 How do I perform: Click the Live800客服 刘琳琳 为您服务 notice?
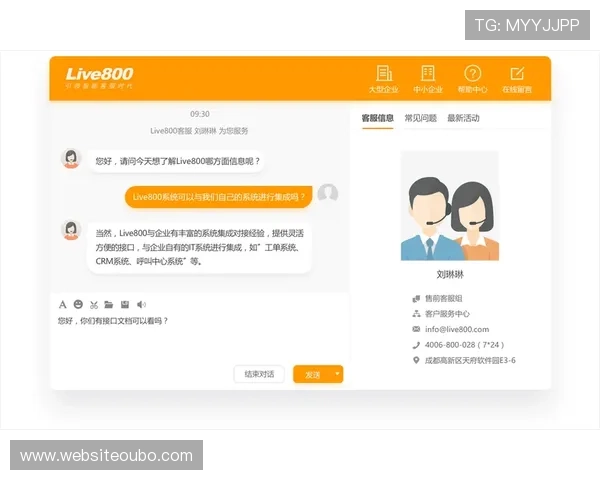click(x=199, y=131)
